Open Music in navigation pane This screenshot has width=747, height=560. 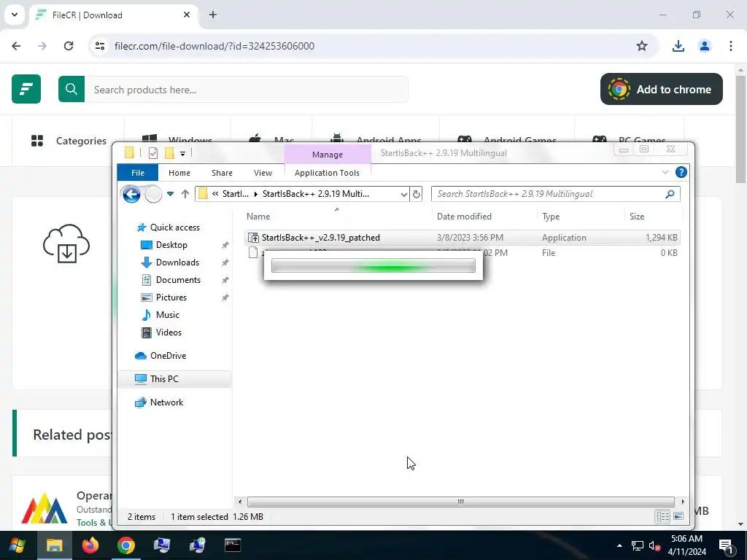point(167,315)
